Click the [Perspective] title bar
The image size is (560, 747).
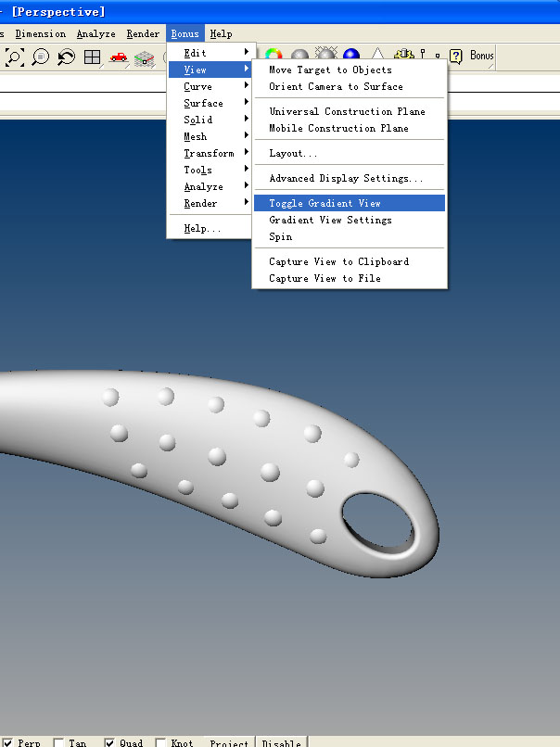(280, 11)
